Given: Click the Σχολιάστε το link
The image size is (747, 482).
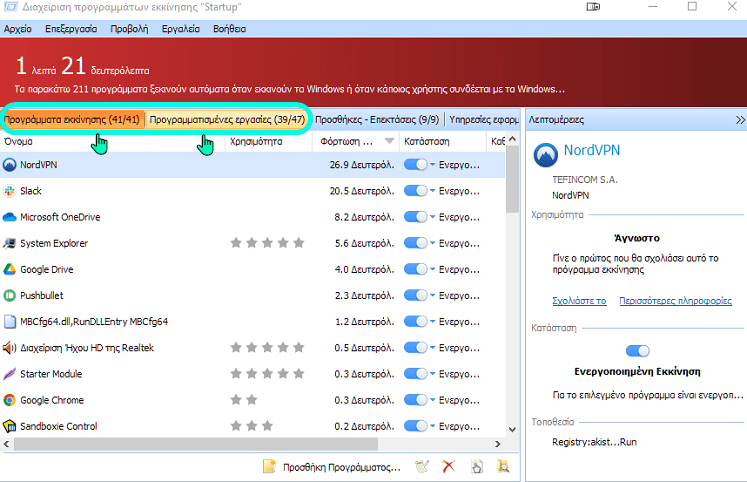Looking at the screenshot, I should pos(579,301).
